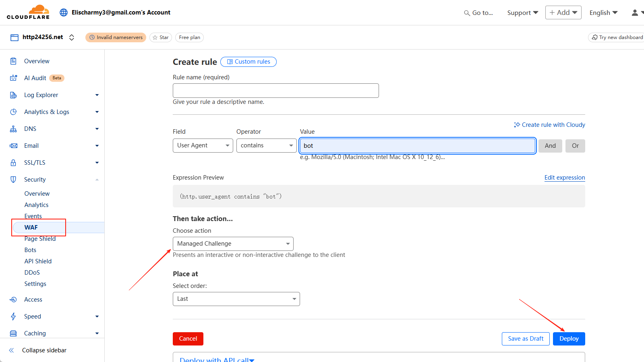Open the Bots menu item

pyautogui.click(x=30, y=250)
